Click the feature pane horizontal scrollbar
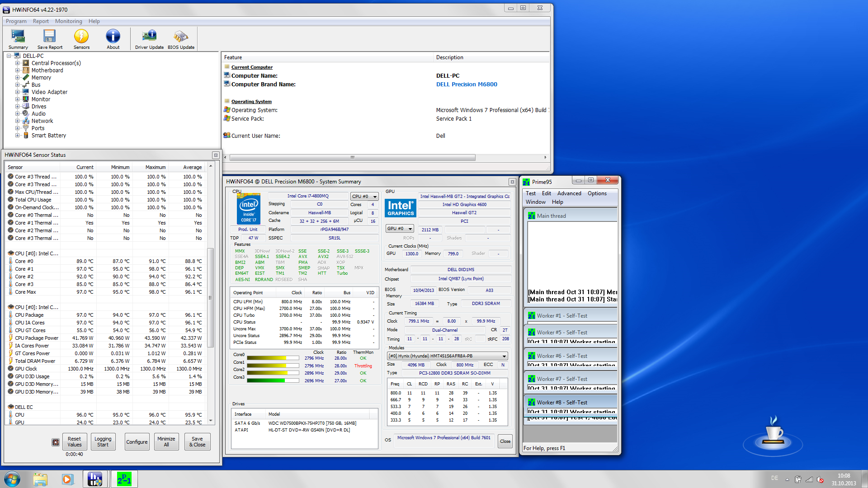 tap(352, 158)
